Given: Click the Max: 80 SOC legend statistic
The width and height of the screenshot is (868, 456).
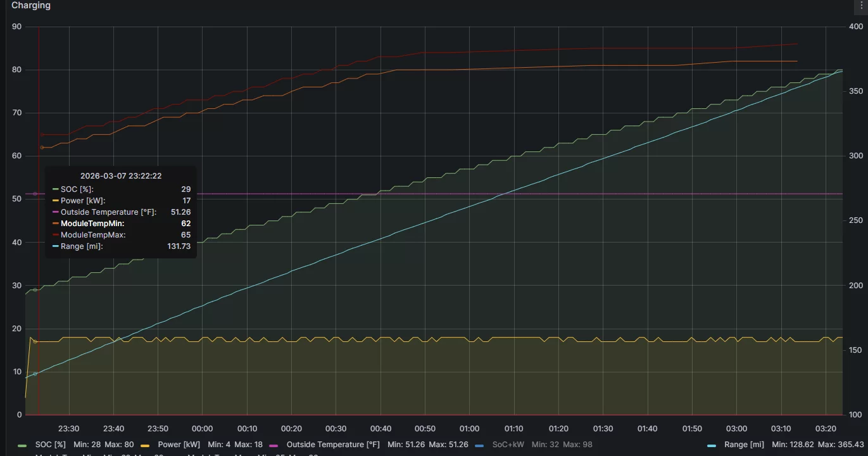Looking at the screenshot, I should click(119, 445).
